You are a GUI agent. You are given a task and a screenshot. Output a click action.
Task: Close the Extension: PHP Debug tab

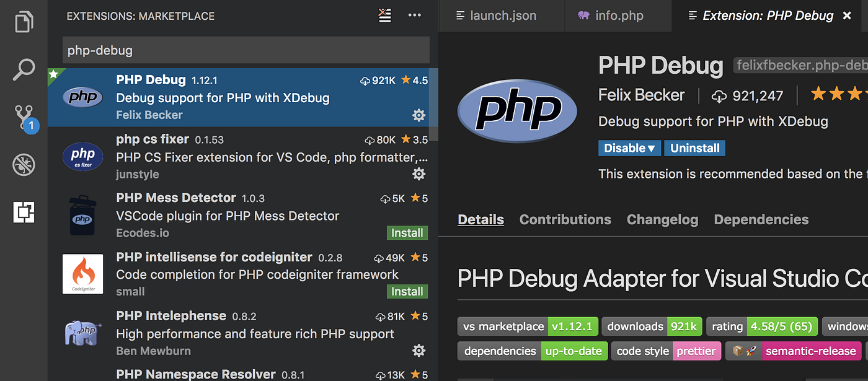pyautogui.click(x=848, y=16)
